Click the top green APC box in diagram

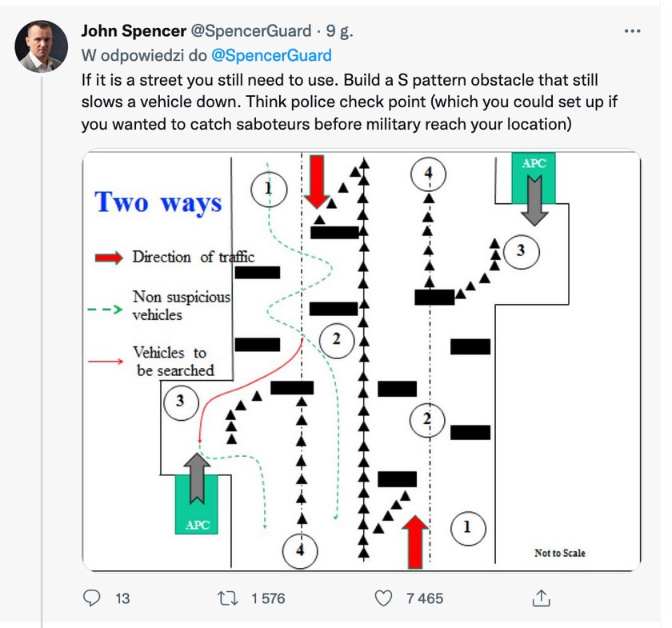pyautogui.click(x=534, y=178)
